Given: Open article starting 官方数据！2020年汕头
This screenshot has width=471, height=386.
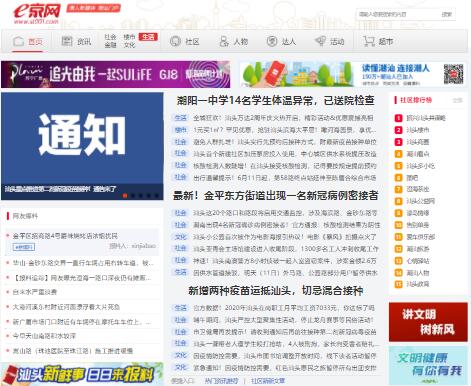Looking at the screenshot, I should [x=284, y=308].
